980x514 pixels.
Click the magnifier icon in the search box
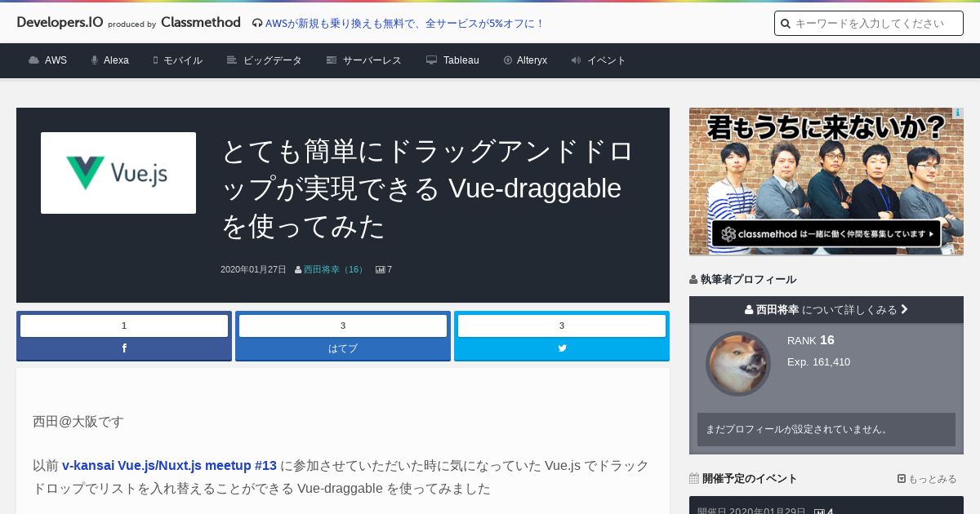[786, 24]
